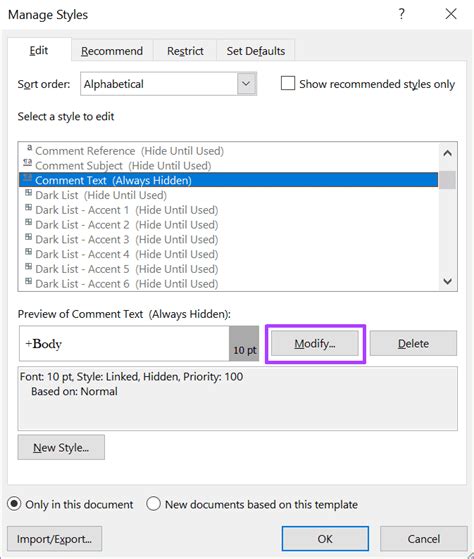Click the style list scroll down arrow
The image size is (474, 559).
click(x=447, y=281)
